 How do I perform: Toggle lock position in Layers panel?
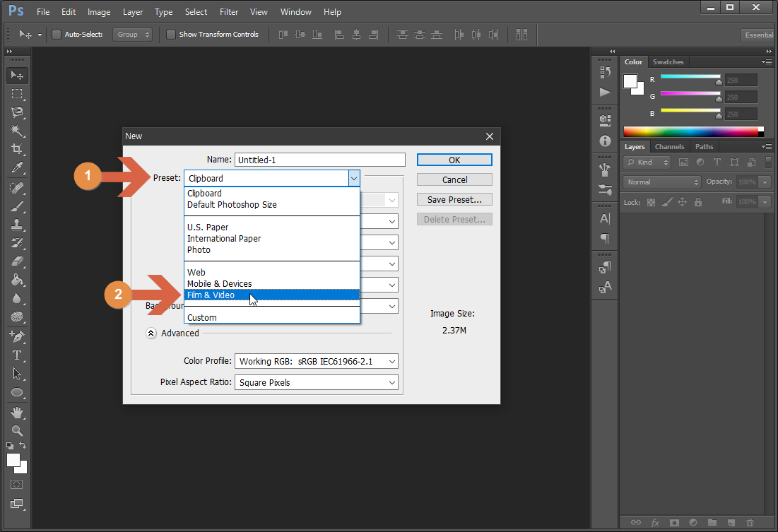[x=682, y=202]
